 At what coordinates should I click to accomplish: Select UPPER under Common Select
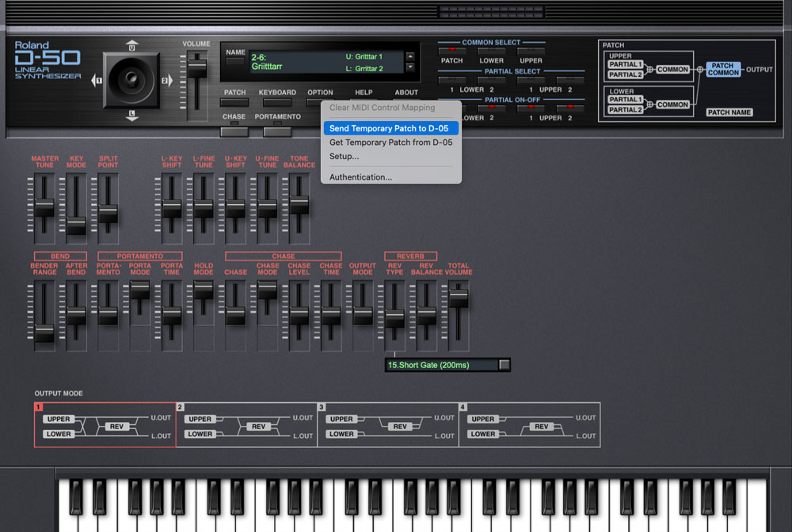[531, 51]
